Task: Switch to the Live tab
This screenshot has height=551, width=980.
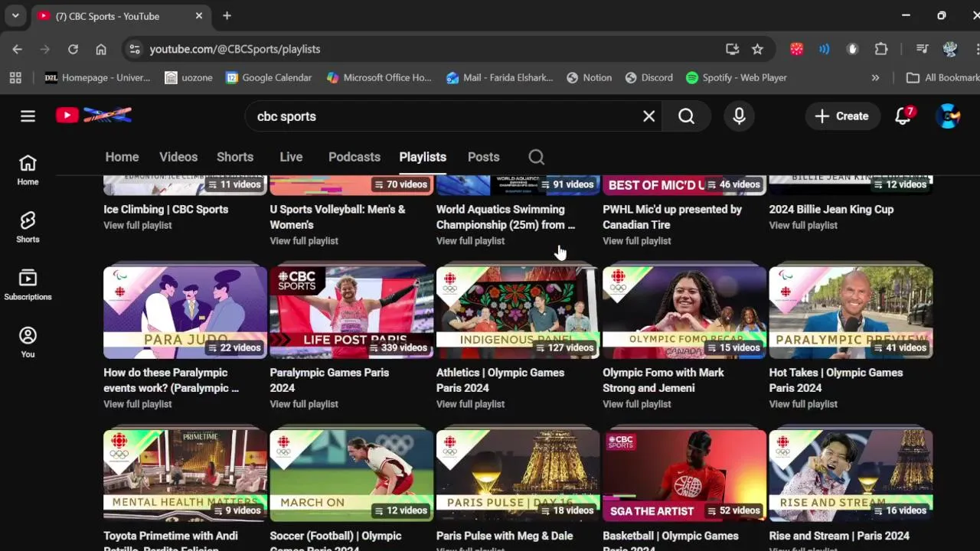Action: 291,157
